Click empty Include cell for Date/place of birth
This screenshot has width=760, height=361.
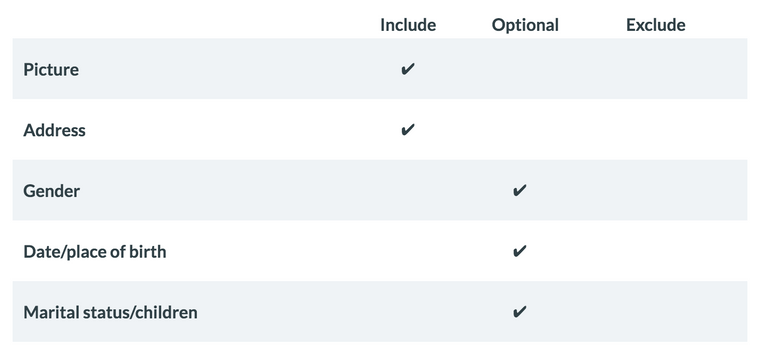tap(408, 251)
